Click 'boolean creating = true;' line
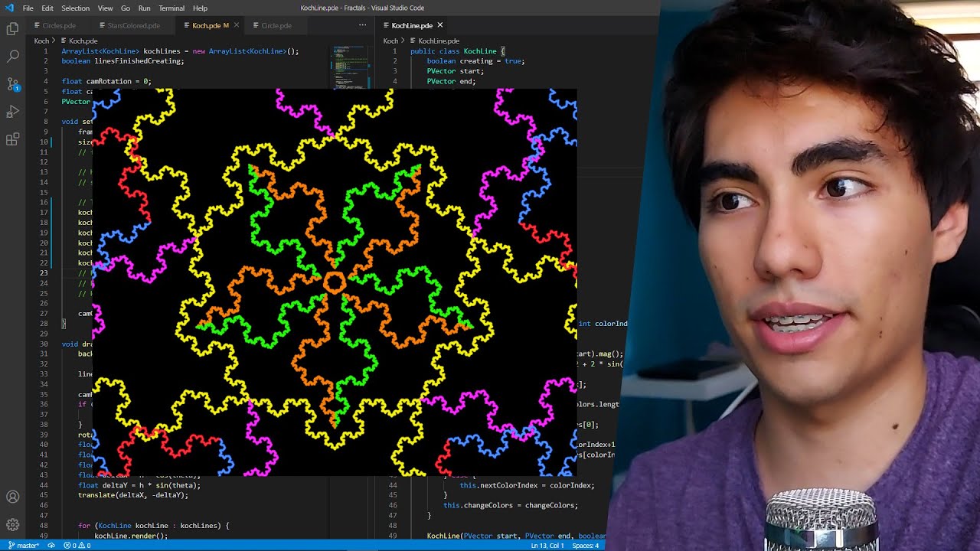 [x=475, y=61]
